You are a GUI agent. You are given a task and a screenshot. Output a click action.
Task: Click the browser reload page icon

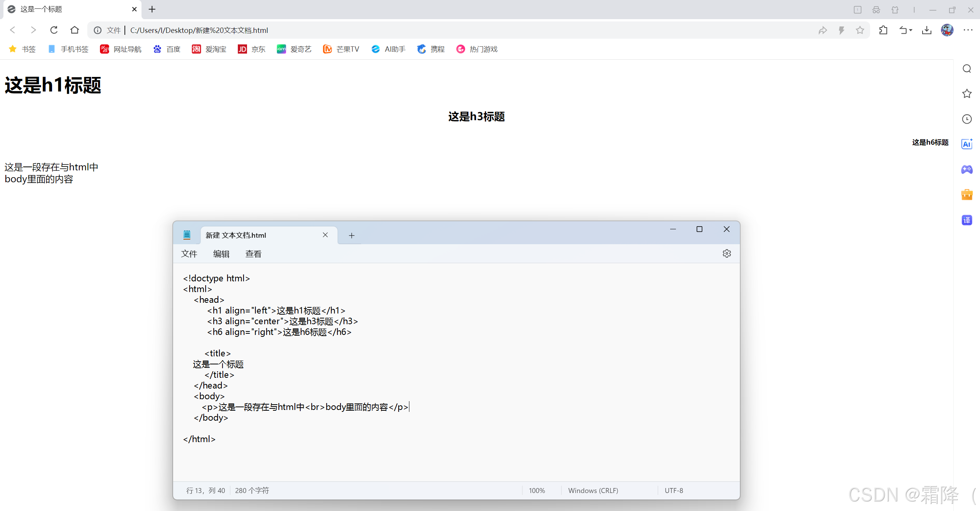[54, 30]
